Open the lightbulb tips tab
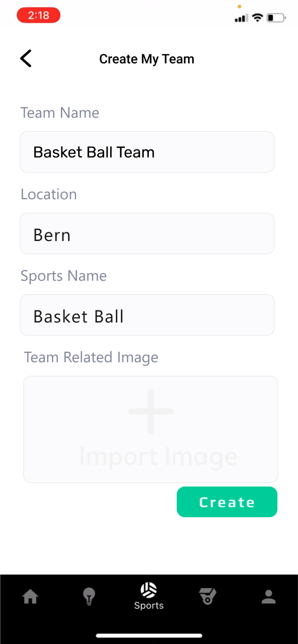 (x=89, y=597)
